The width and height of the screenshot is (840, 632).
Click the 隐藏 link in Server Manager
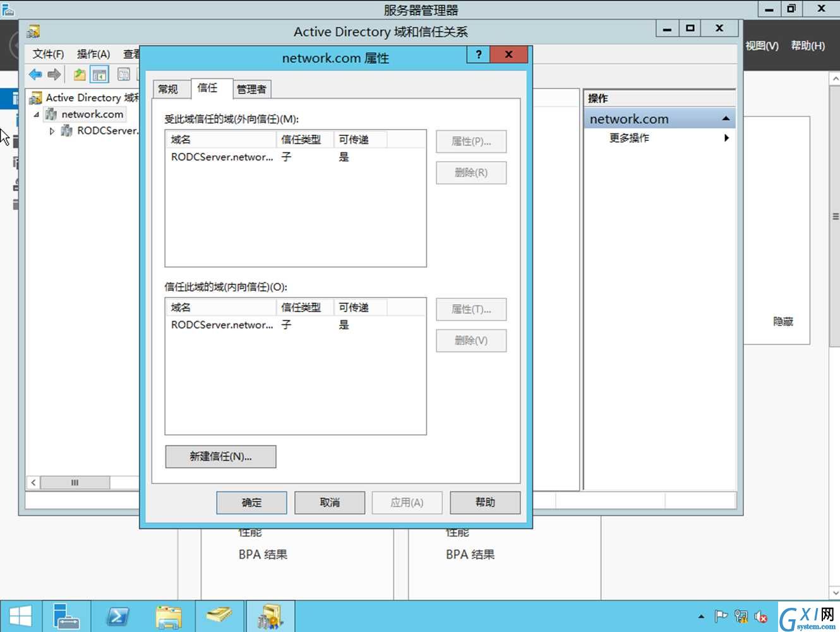click(x=783, y=322)
